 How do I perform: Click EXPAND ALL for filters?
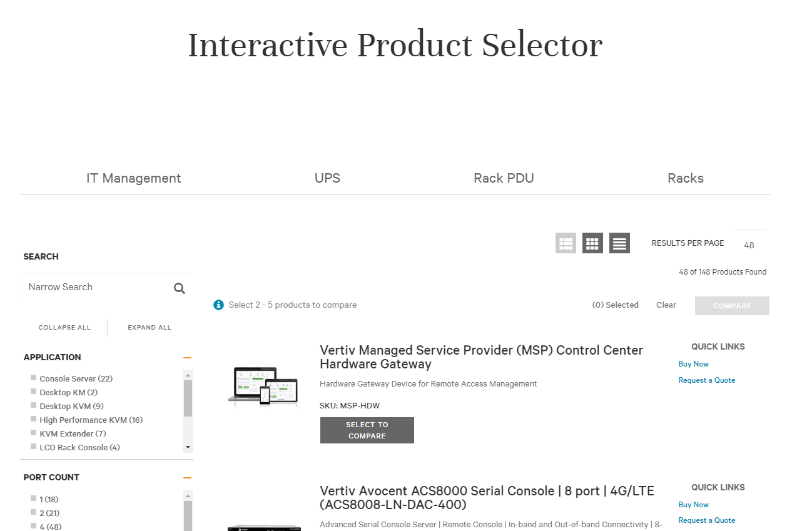coord(149,327)
